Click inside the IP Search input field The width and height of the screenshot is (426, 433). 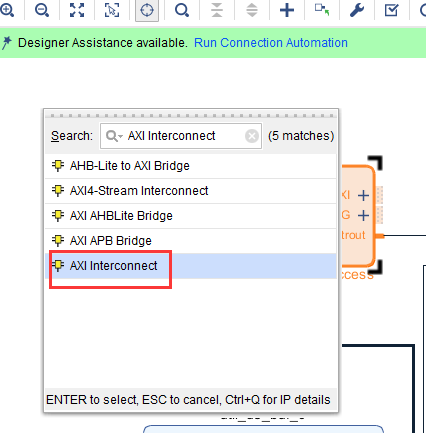pyautogui.click(x=181, y=136)
